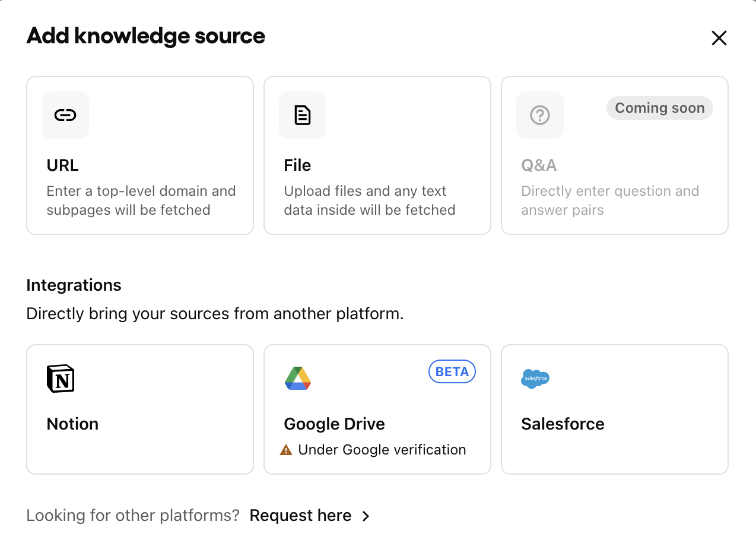Select the Notion logo icon
The width and height of the screenshot is (756, 553).
click(x=59, y=378)
